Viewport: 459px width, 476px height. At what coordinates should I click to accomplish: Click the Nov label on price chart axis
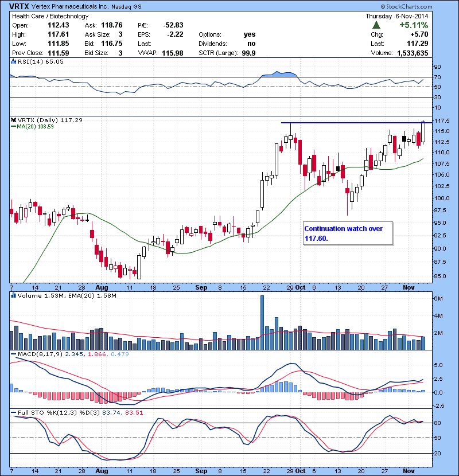pyautogui.click(x=409, y=287)
